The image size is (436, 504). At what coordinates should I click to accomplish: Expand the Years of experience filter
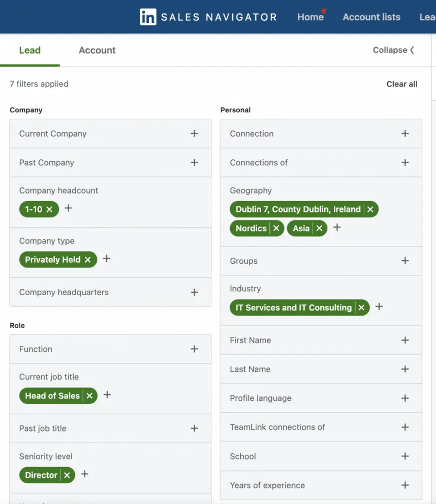click(x=405, y=485)
